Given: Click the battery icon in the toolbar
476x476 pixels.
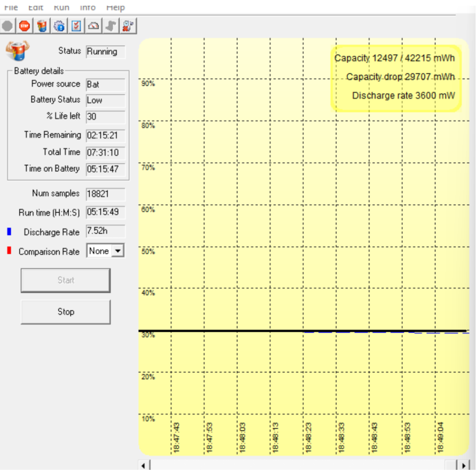Looking at the screenshot, I should [x=42, y=26].
